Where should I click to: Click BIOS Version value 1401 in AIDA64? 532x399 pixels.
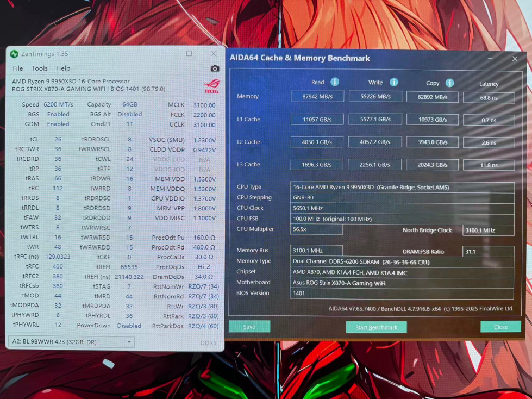[x=402, y=294]
